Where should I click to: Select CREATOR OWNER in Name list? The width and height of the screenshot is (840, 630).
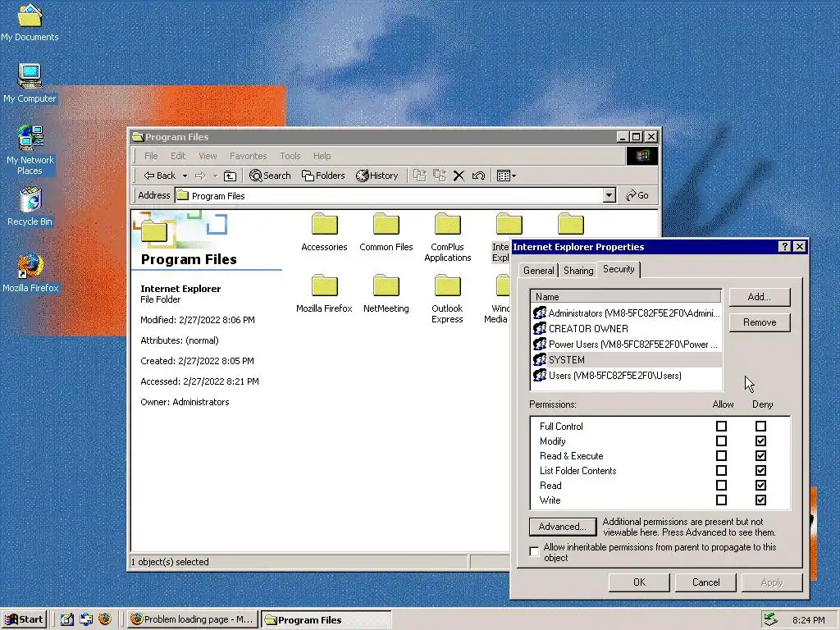(626, 329)
